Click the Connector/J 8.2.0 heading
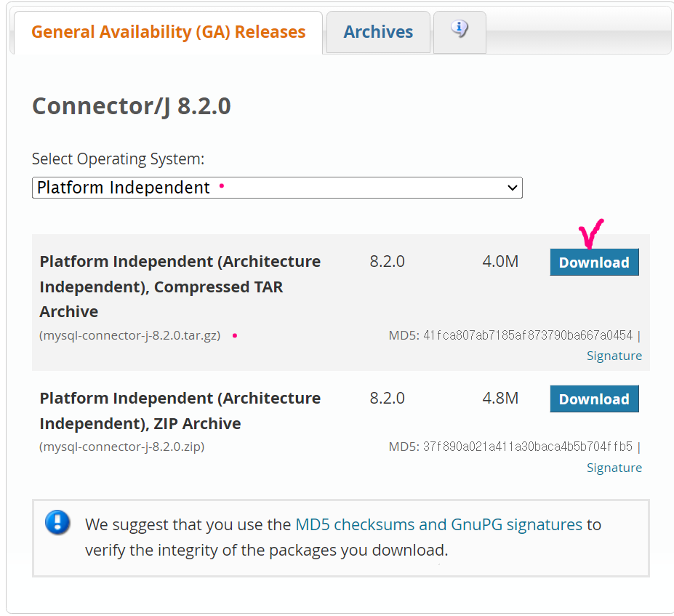This screenshot has width=674, height=616. (132, 106)
